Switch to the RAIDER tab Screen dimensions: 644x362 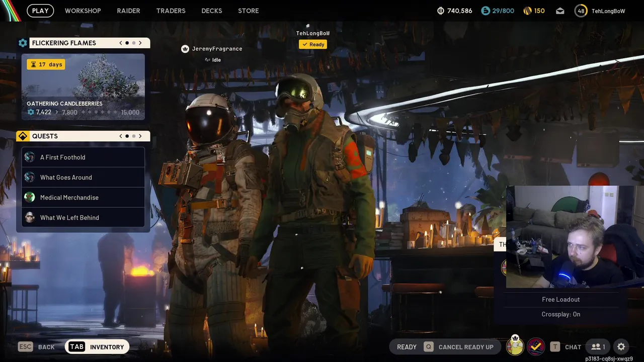point(128,11)
